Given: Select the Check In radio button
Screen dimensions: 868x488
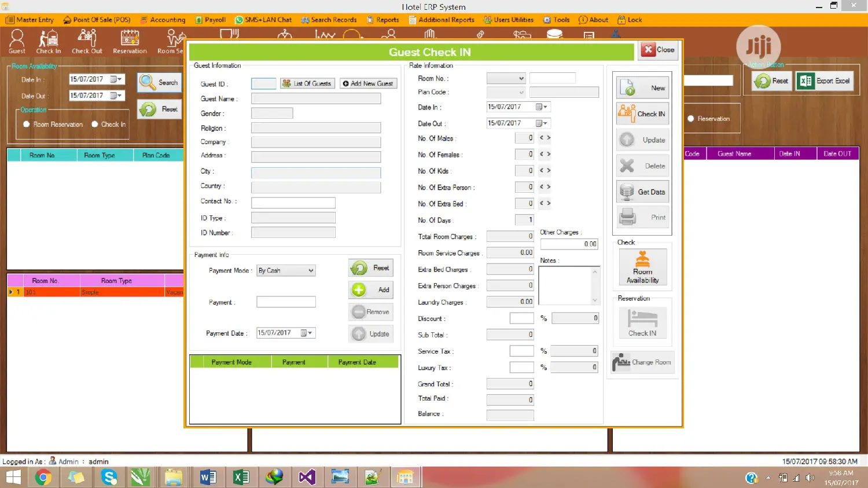Looking at the screenshot, I should tap(95, 124).
